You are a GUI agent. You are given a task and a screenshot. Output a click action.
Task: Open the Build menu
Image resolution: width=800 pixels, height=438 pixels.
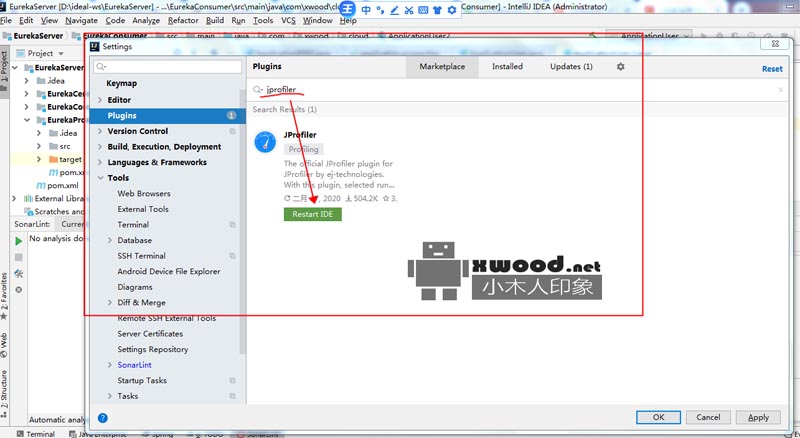(x=215, y=20)
